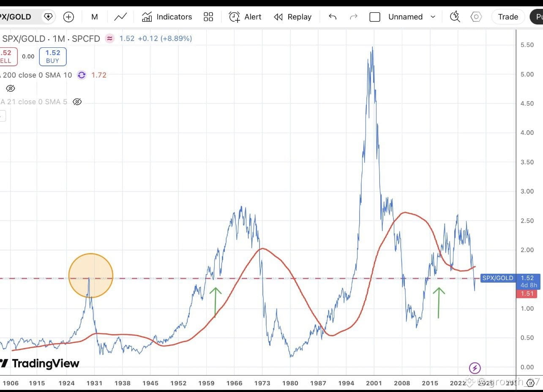Click the 1931 time axis label
The image size is (543, 392).
[94, 383]
